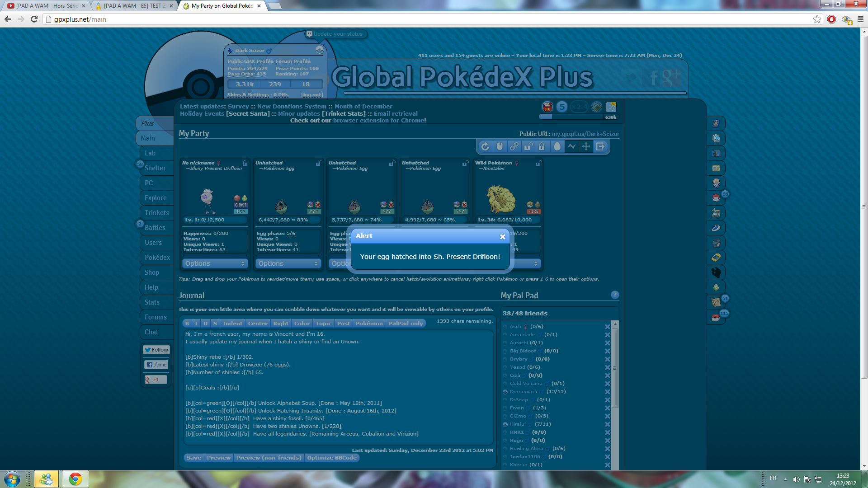Click the closed padlock icon in party toolbar
868x488 pixels.
542,146
